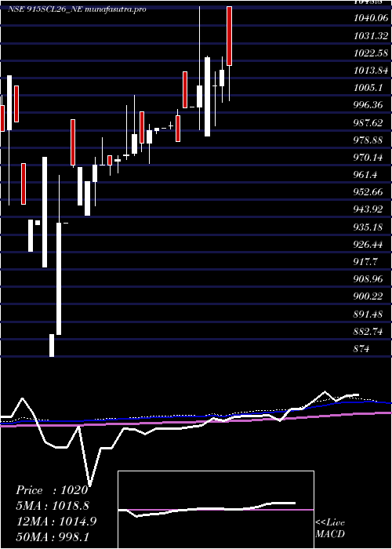Click the 978.88 price axis label
The width and height of the screenshot is (392, 549).
[368, 140]
